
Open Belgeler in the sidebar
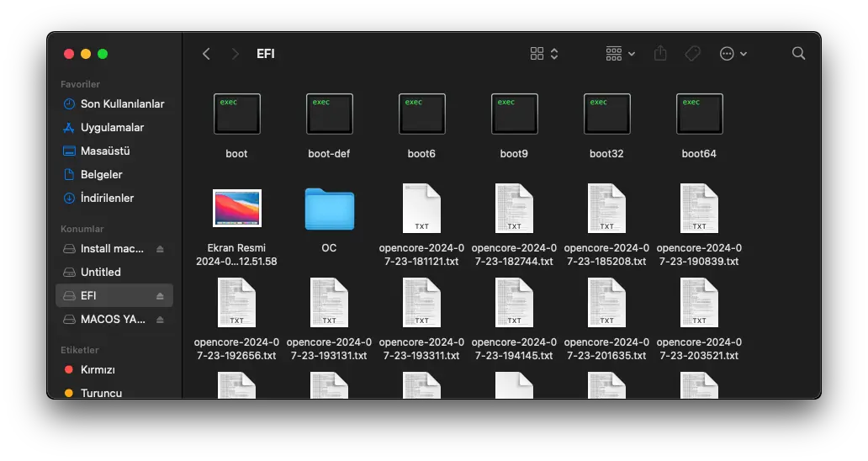coord(114,174)
